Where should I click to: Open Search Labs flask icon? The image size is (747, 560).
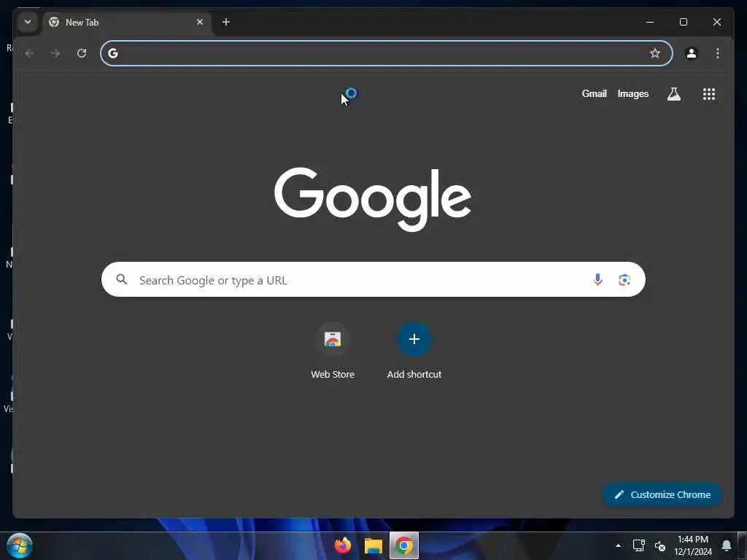674,94
